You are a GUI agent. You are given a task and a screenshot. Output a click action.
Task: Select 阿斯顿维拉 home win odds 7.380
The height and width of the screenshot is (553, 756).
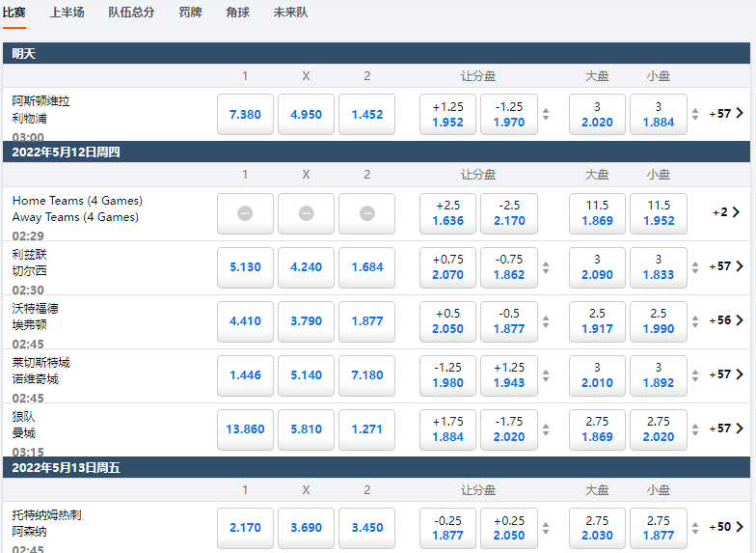tap(245, 114)
